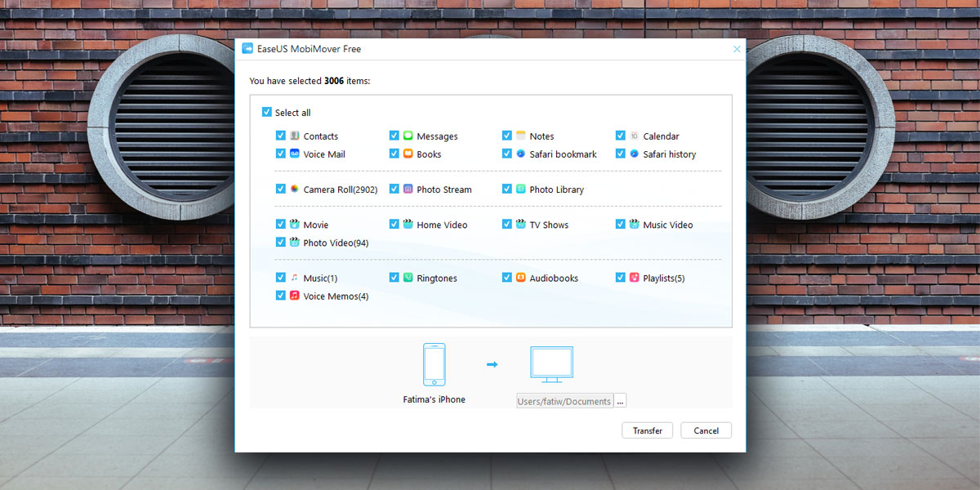
Task: Click the EaseUS MobiMover logo icon
Action: pyautogui.click(x=247, y=49)
